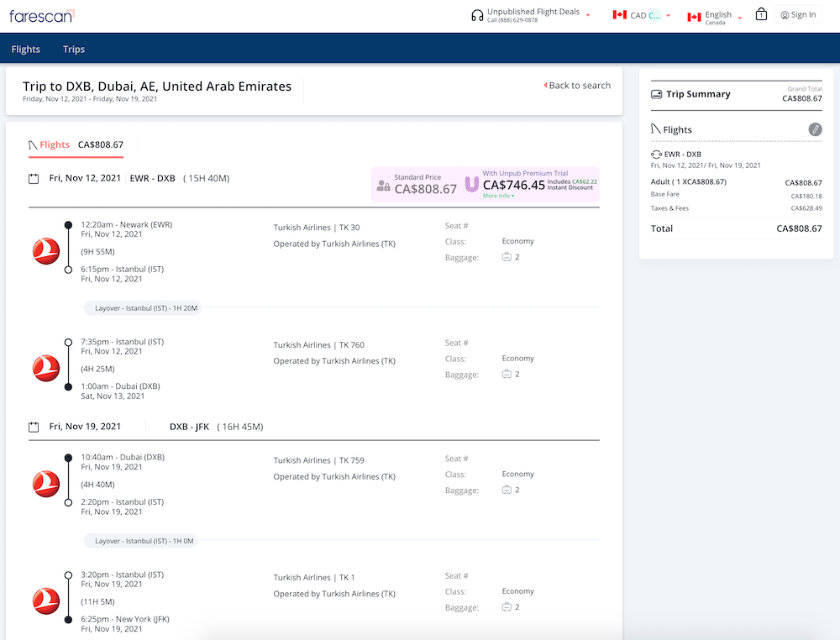Open Flights in the navigation bar
The image size is (840, 640).
26,50
